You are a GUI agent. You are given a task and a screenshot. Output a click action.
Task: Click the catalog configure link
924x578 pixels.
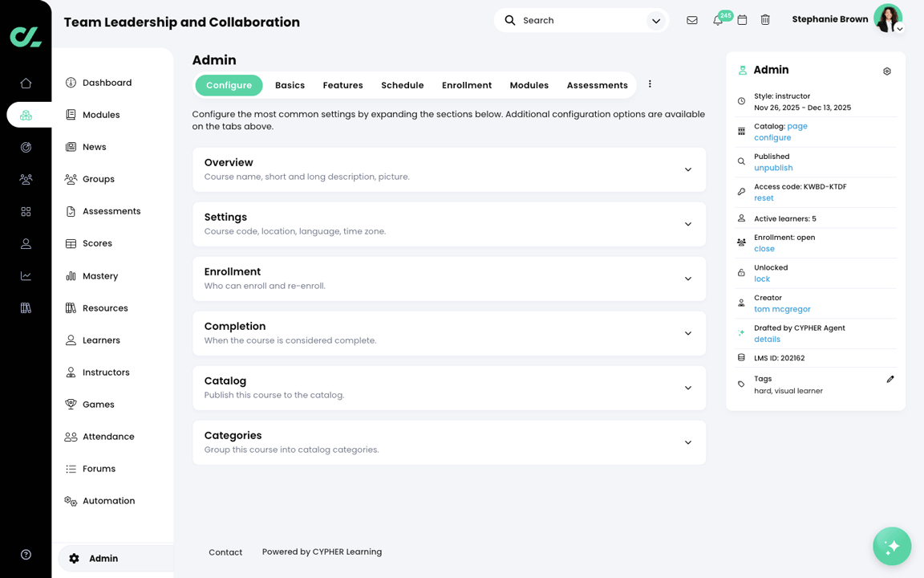[772, 137]
